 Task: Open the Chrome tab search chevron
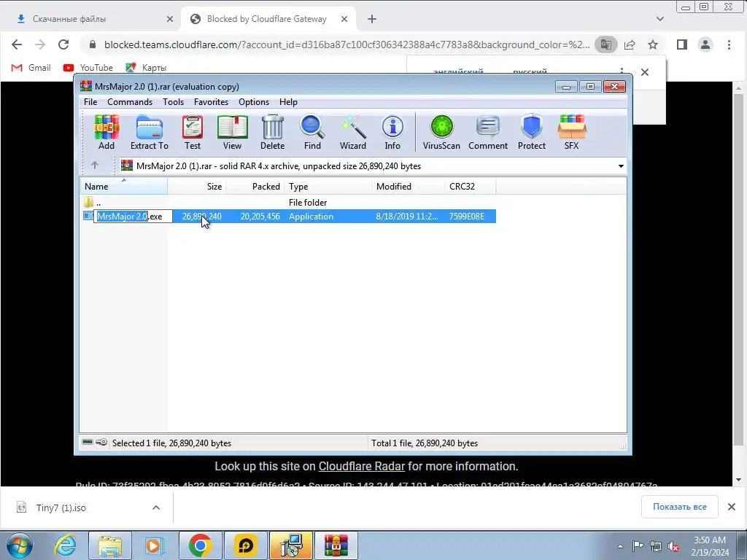pyautogui.click(x=659, y=19)
